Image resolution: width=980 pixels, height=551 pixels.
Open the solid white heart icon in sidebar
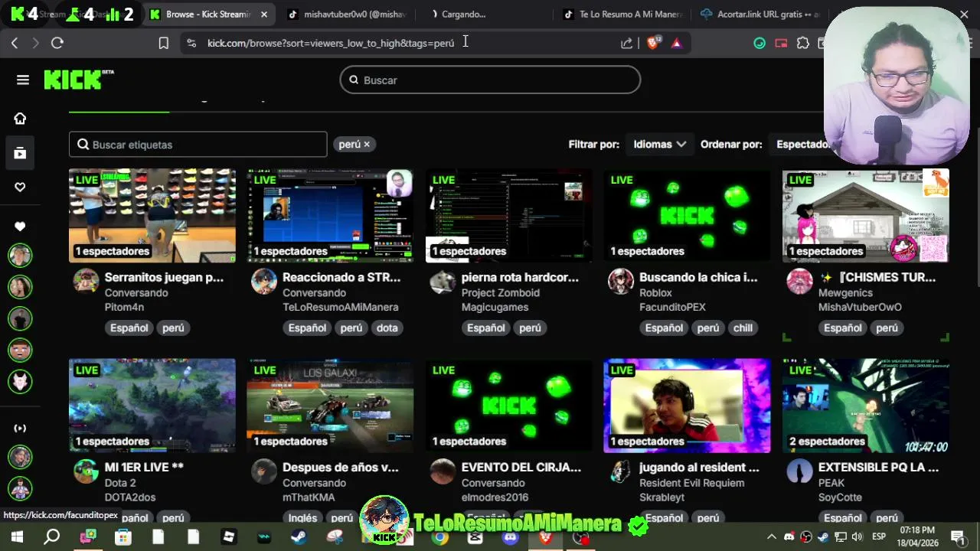pyautogui.click(x=20, y=227)
